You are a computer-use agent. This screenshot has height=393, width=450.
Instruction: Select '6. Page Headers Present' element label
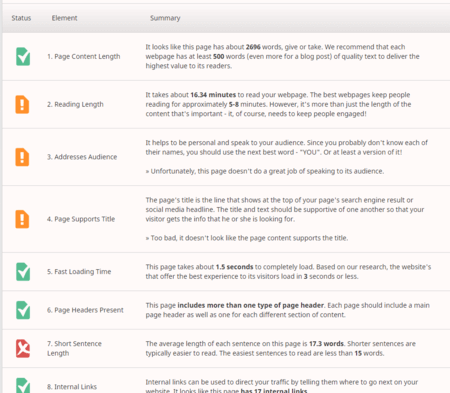[85, 310]
